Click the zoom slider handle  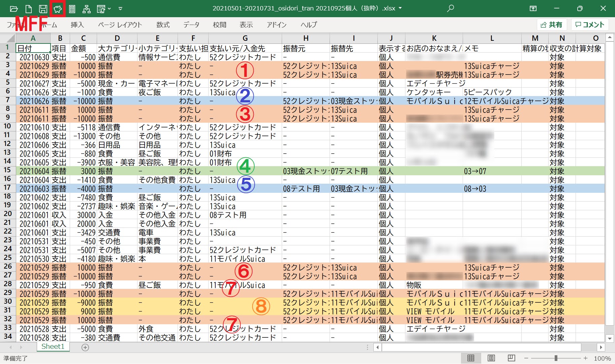[x=556, y=358]
